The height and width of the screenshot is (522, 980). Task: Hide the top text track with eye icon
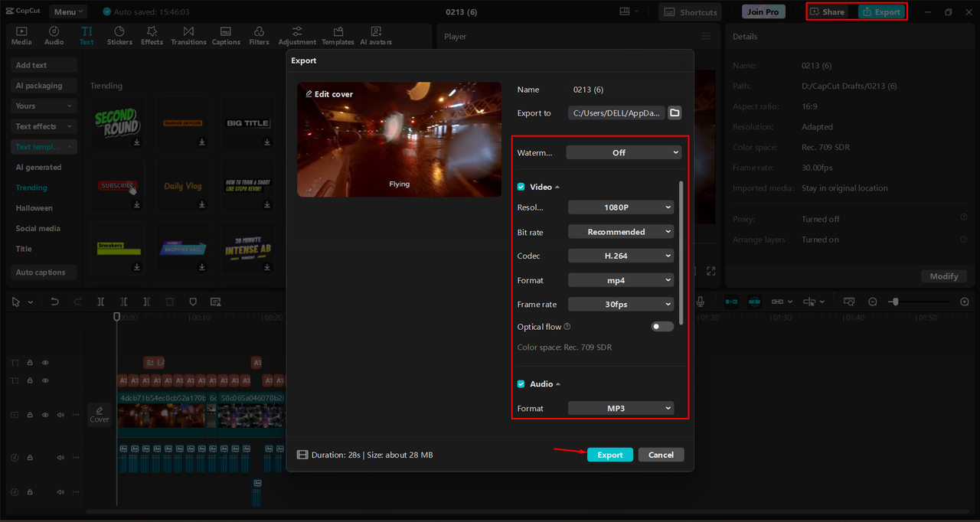pos(45,363)
